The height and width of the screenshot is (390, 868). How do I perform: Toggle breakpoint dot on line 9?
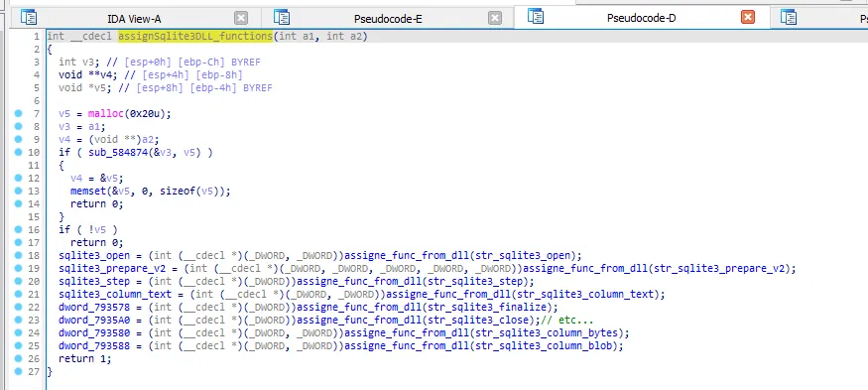tap(18, 139)
